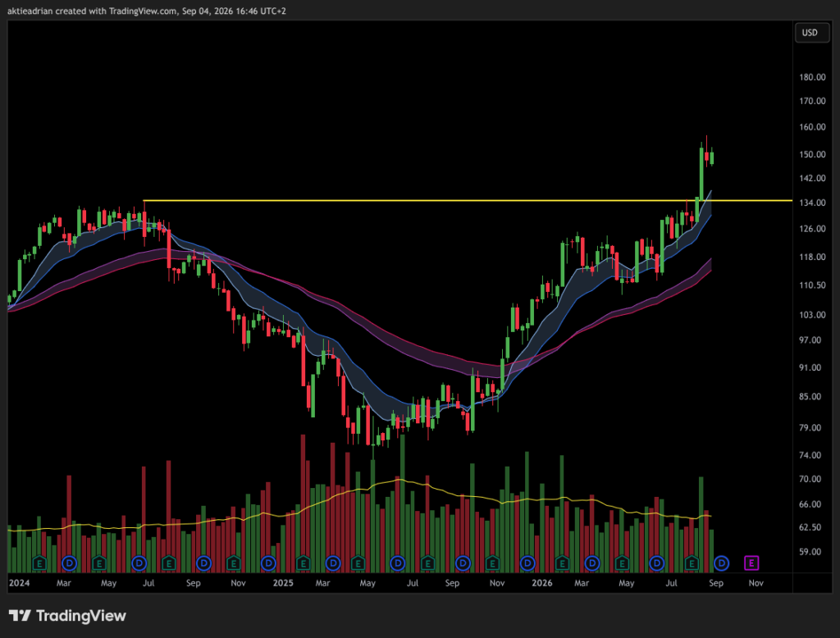Click the dividend D marker above Sep 2024
The height and width of the screenshot is (638, 840).
[203, 563]
